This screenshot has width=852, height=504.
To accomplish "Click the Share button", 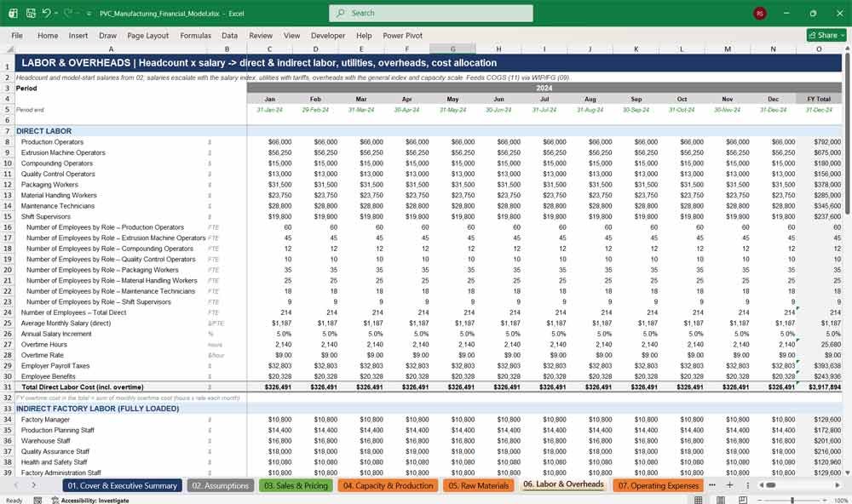I will click(826, 35).
